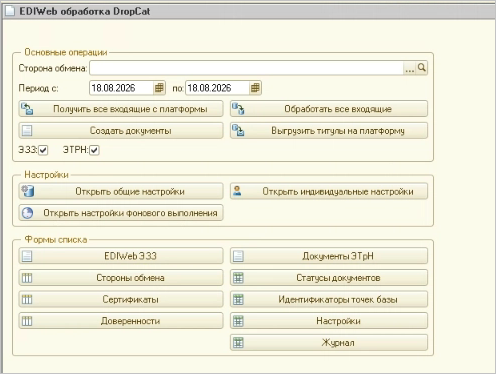Open настройки фонового выполнения
The height and width of the screenshot is (374, 496).
[x=121, y=213]
